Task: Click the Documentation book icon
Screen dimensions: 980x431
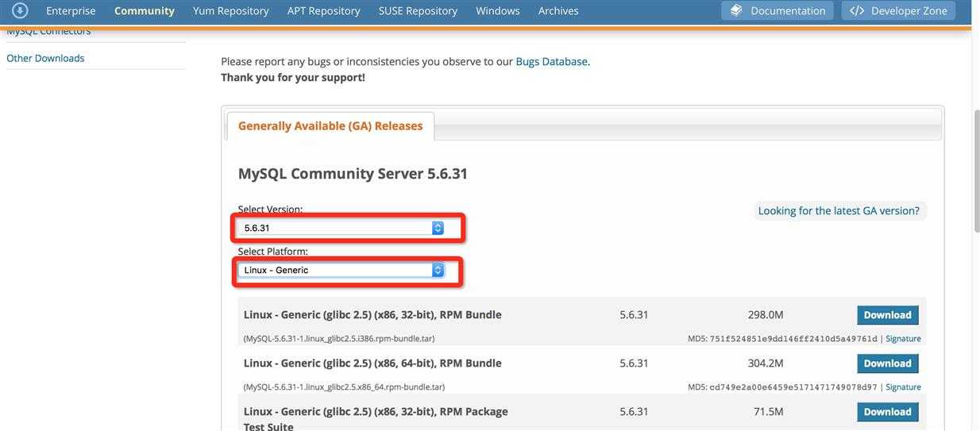Action: (736, 10)
